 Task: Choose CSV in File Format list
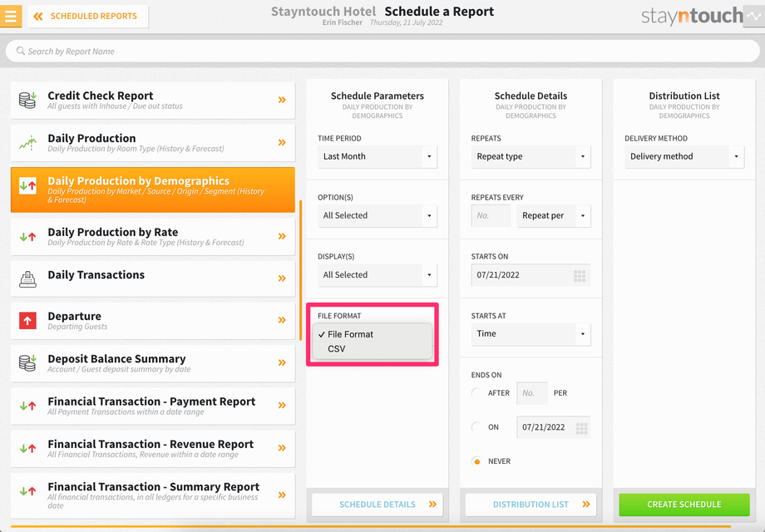point(373,349)
